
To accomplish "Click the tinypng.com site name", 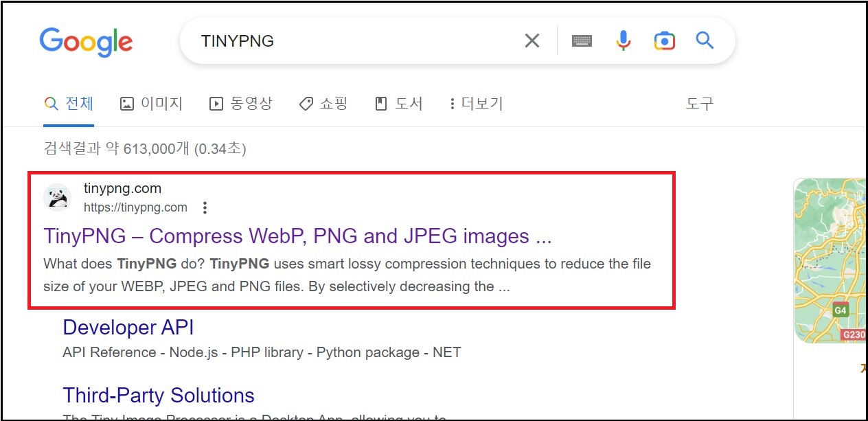I will (122, 188).
